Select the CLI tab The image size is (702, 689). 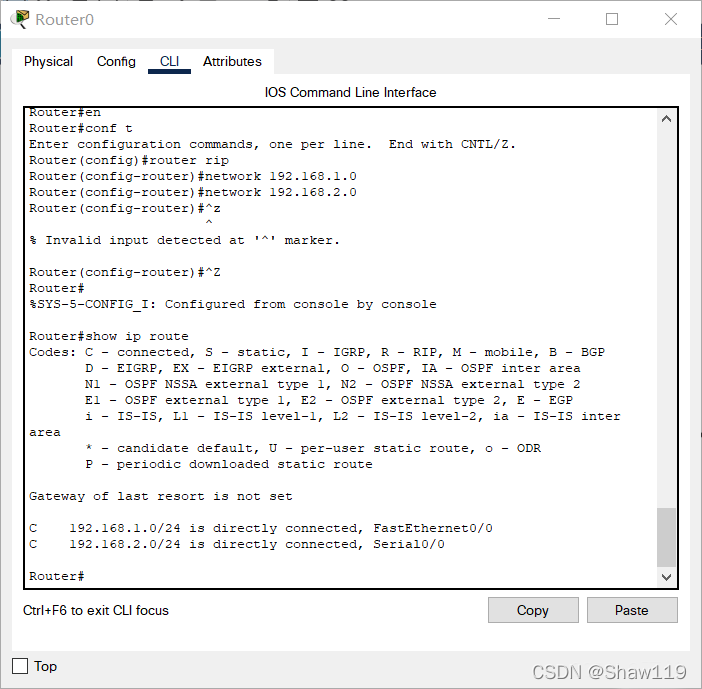pyautogui.click(x=169, y=61)
